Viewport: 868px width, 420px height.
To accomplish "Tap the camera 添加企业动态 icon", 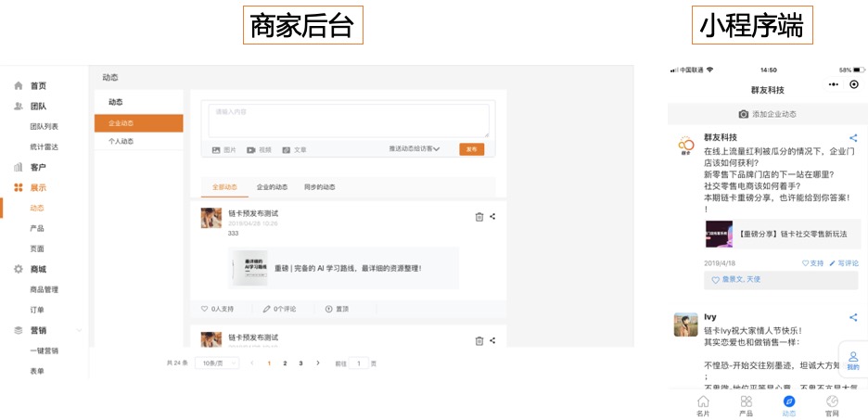I will point(743,114).
